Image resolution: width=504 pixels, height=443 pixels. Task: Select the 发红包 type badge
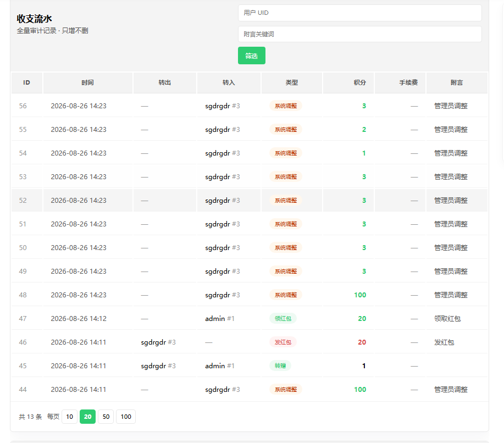click(283, 342)
